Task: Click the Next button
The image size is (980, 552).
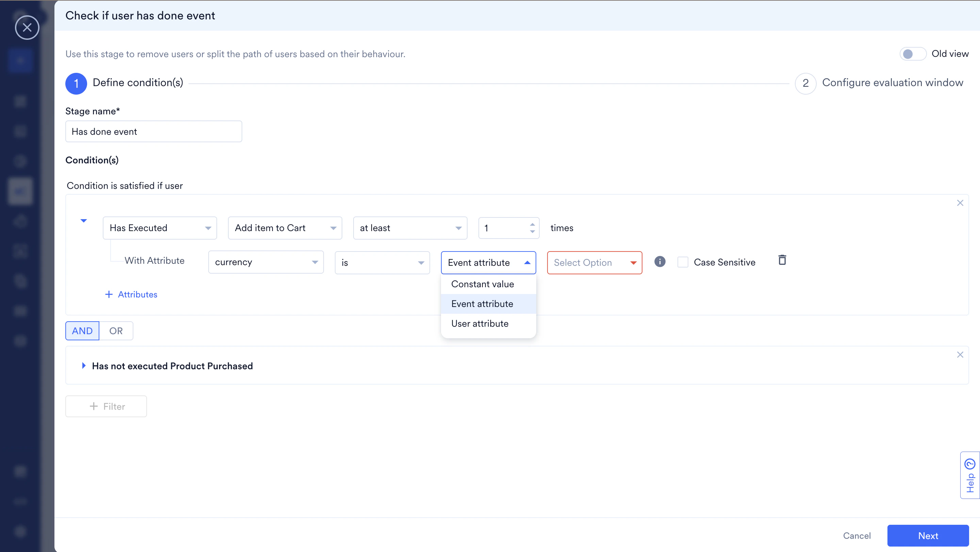Action: (x=928, y=536)
